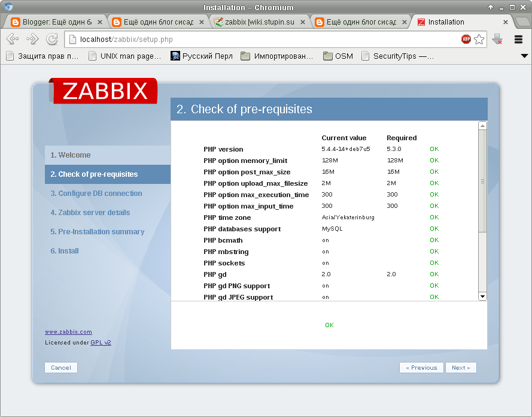Click the Current value column header

click(x=343, y=138)
